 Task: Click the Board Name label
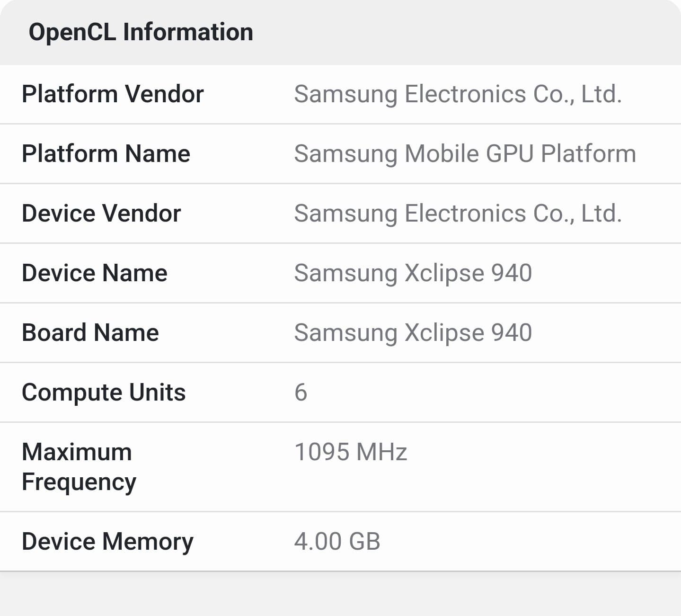pos(90,332)
